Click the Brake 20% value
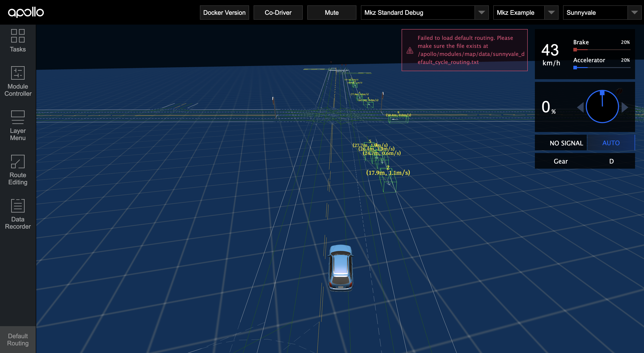Screen dimensions: 644x353 coord(625,42)
